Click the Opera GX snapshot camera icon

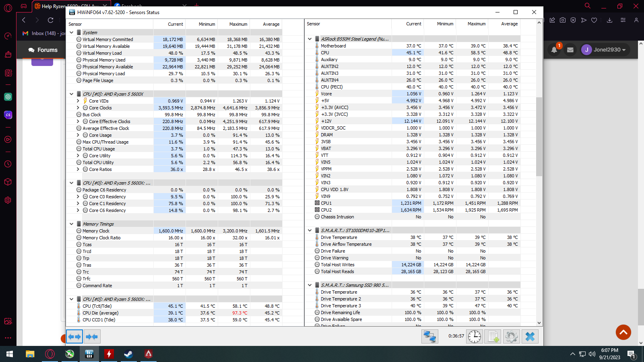(x=563, y=20)
